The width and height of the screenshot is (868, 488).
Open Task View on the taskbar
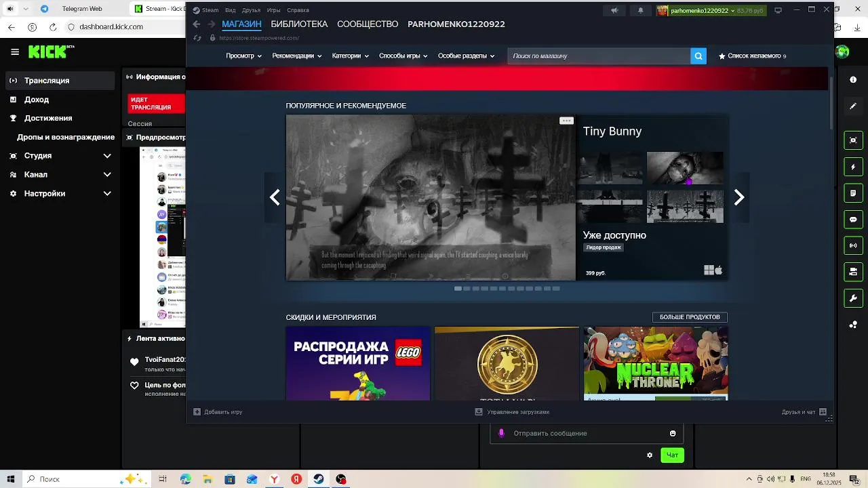pos(163,479)
